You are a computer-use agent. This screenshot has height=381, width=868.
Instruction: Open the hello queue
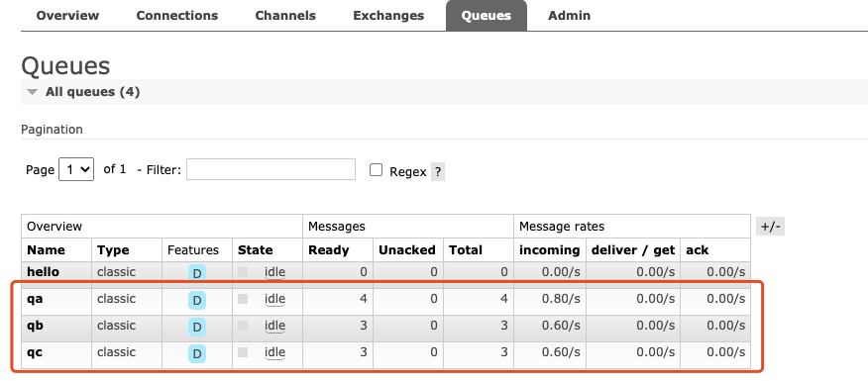[x=44, y=271]
